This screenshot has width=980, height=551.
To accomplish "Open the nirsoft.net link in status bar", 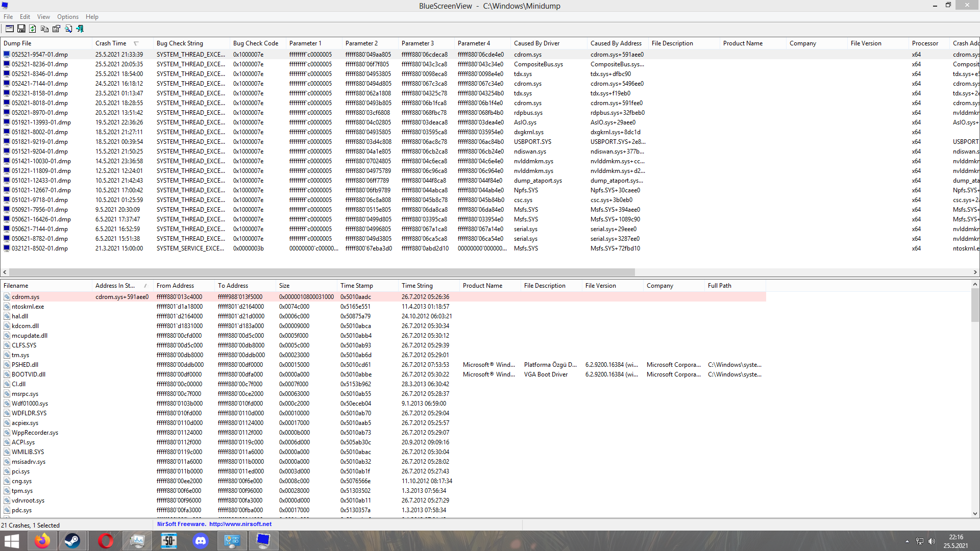I will (x=240, y=524).
